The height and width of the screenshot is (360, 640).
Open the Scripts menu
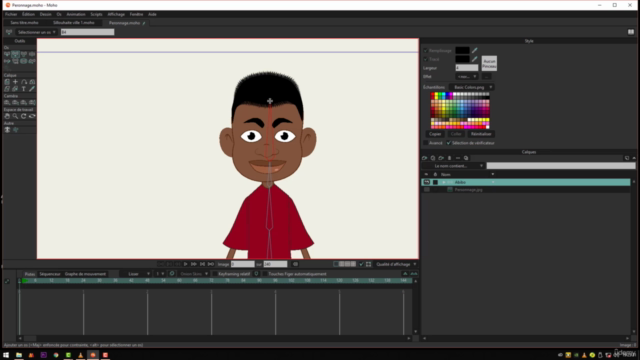(96, 14)
